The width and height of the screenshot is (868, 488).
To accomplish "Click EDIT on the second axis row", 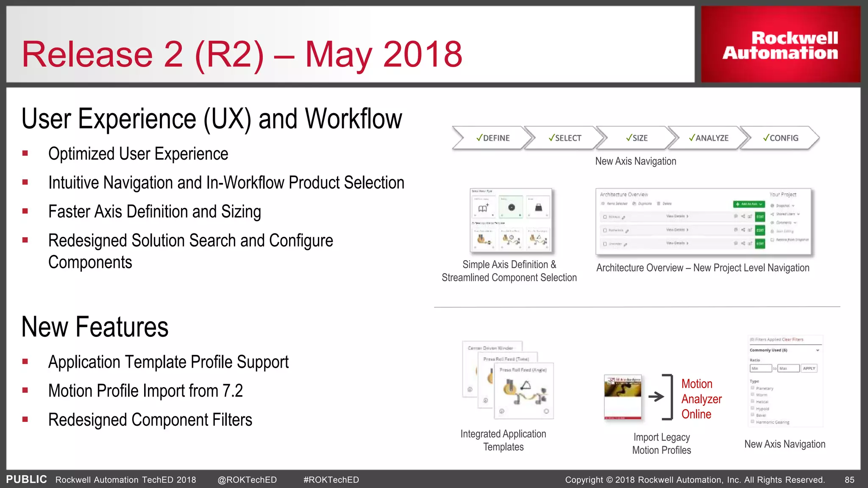I will click(760, 230).
